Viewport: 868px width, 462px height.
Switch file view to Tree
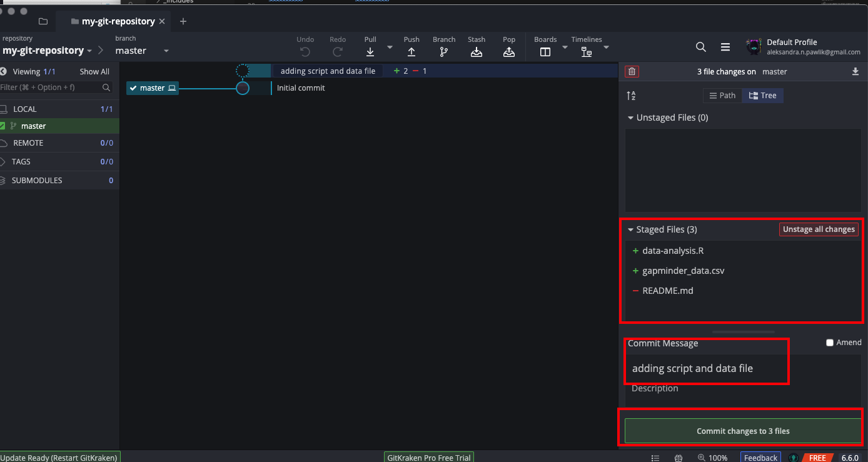tap(763, 96)
